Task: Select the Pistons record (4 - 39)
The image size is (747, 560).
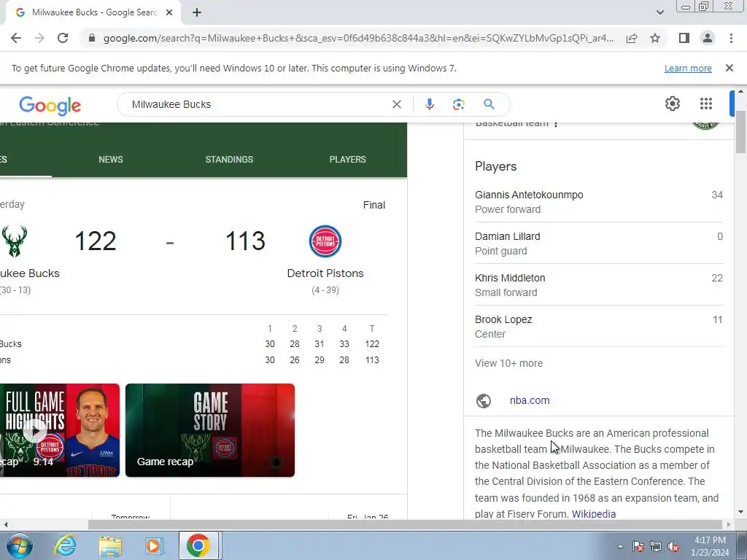Action: pyautogui.click(x=325, y=290)
